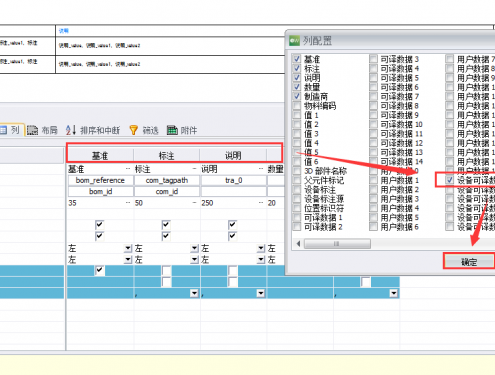The image size is (495, 375).
Task: Enable the 物料编码 column checkbox
Action: (x=297, y=106)
